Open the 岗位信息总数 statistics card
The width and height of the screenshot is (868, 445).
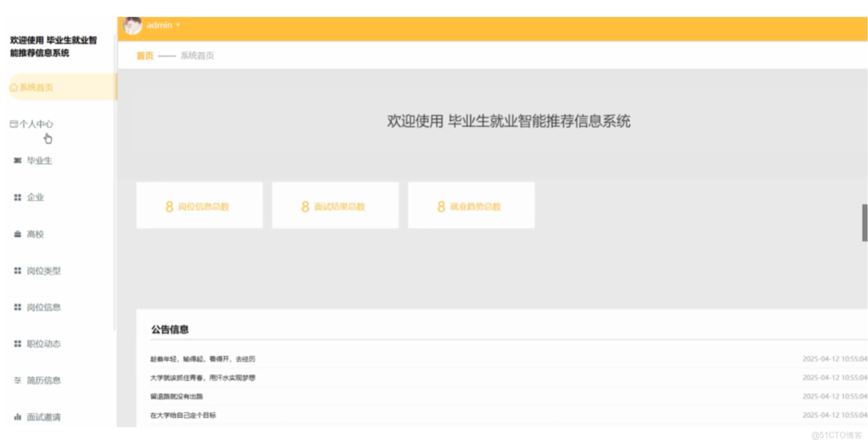[x=199, y=205]
